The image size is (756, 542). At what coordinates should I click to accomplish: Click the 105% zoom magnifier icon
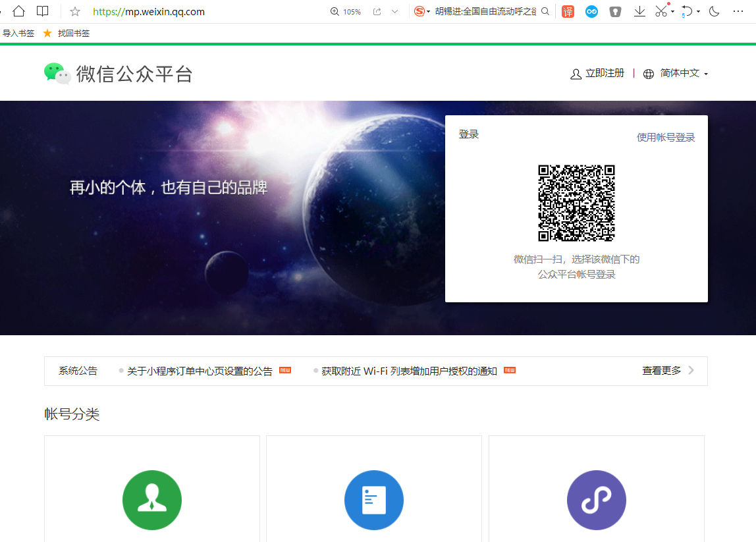(334, 12)
